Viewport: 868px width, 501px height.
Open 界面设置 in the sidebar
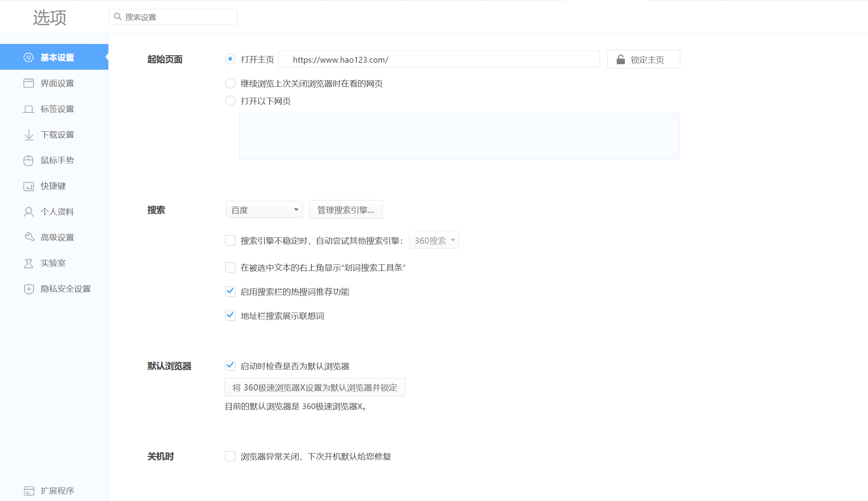click(x=57, y=83)
